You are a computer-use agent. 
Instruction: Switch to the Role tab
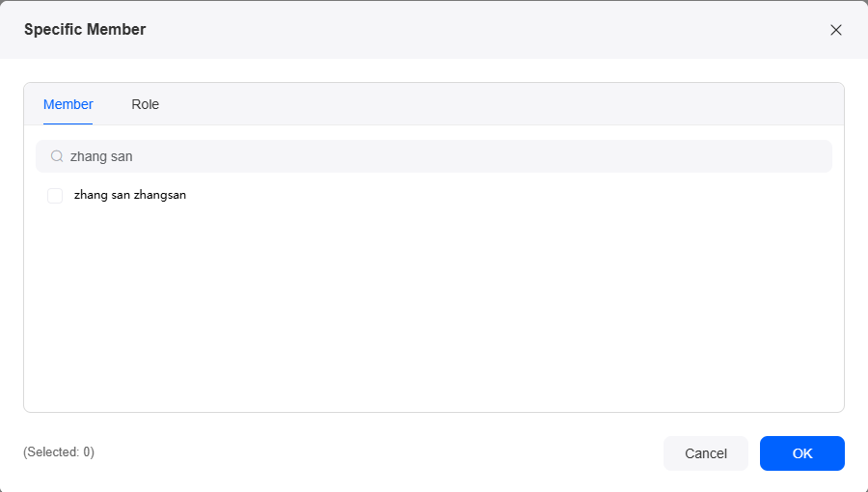pyautogui.click(x=145, y=104)
